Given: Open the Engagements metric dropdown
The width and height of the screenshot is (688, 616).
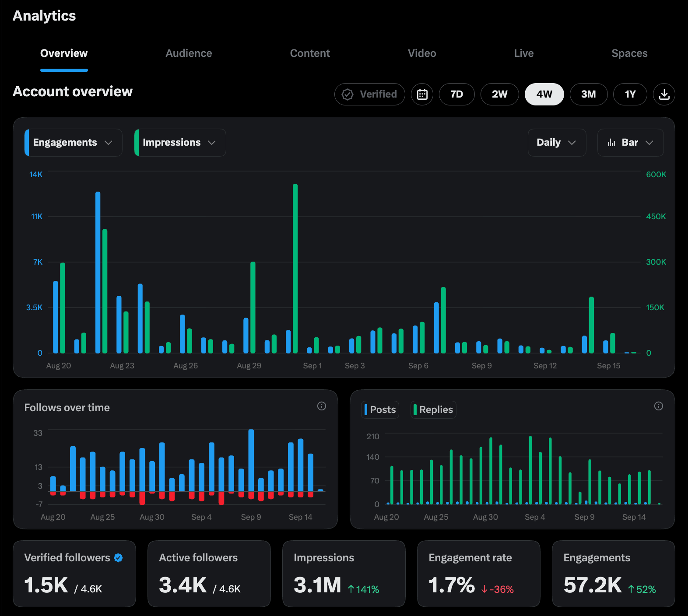Looking at the screenshot, I should pos(74,143).
